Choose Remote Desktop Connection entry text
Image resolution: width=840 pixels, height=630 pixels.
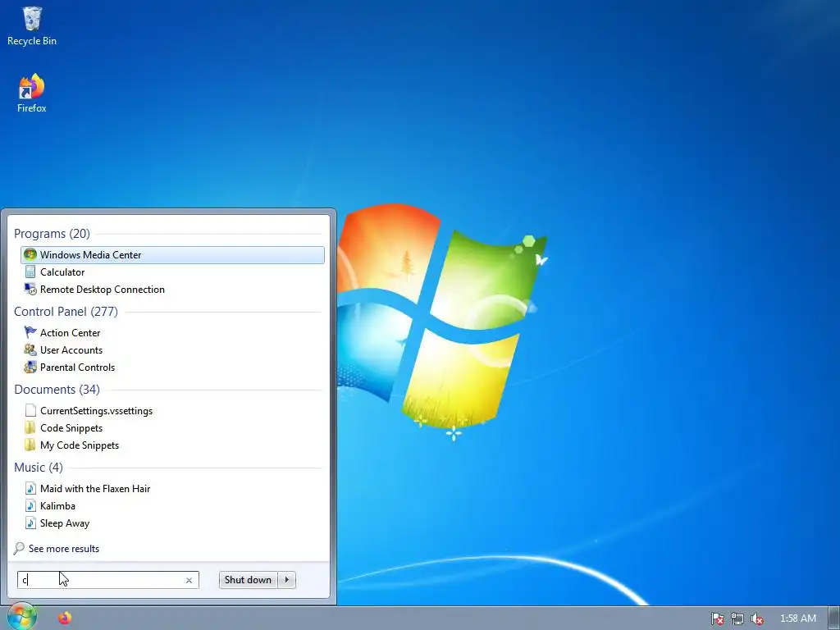tap(103, 290)
